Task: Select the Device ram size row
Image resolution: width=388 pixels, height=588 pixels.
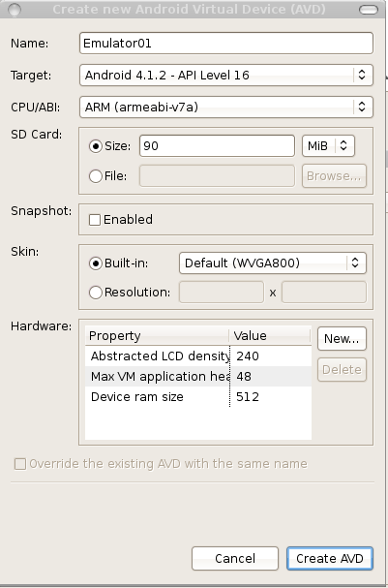Action: (x=198, y=397)
